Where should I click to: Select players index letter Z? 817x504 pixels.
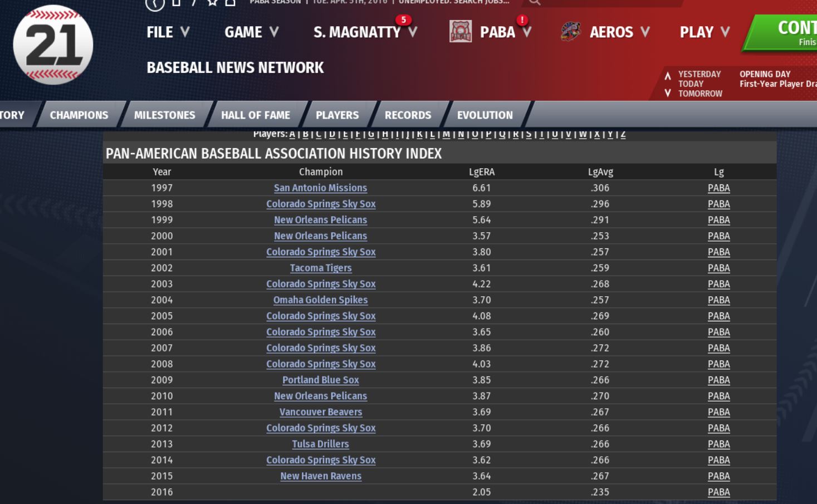pyautogui.click(x=623, y=134)
